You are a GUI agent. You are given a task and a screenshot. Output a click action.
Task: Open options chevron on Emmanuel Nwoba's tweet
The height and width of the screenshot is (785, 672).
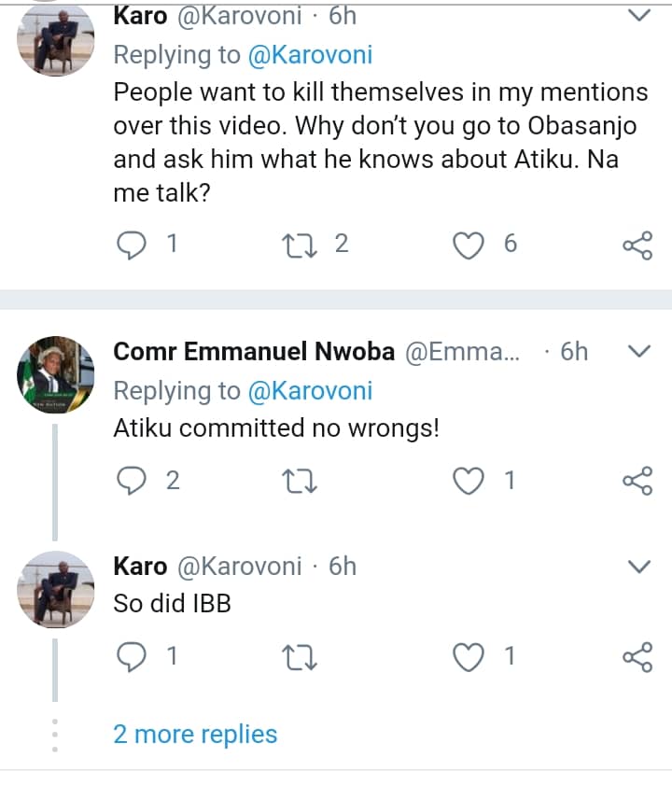coord(639,352)
